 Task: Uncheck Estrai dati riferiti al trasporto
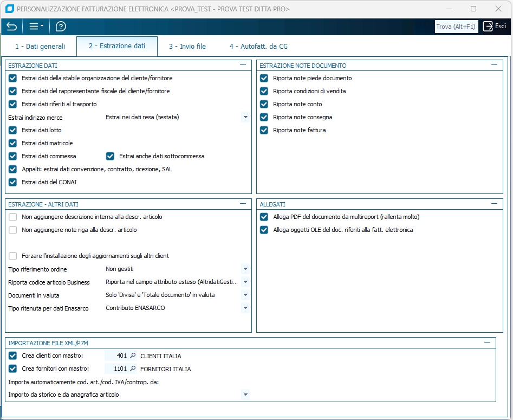13,104
